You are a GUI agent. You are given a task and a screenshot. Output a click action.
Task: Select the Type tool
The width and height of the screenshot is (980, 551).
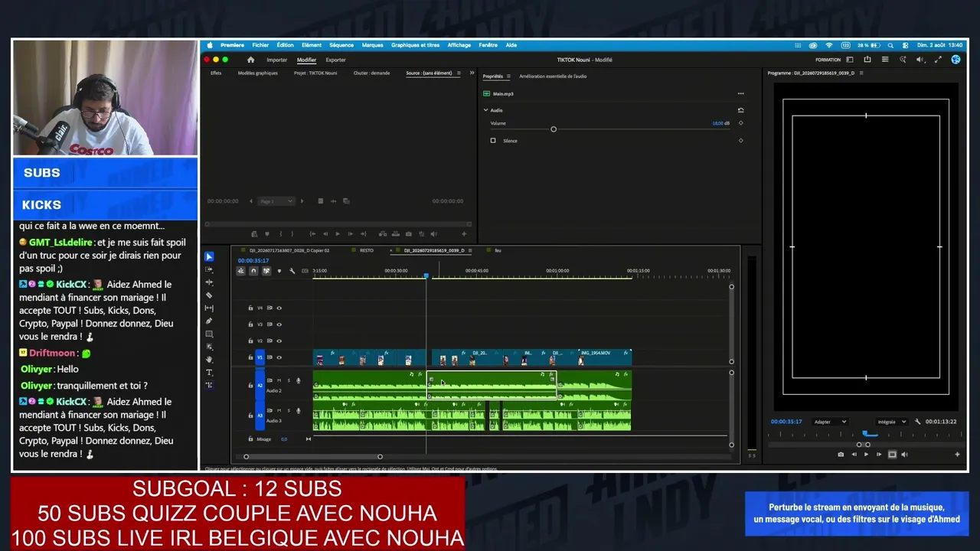tap(209, 372)
